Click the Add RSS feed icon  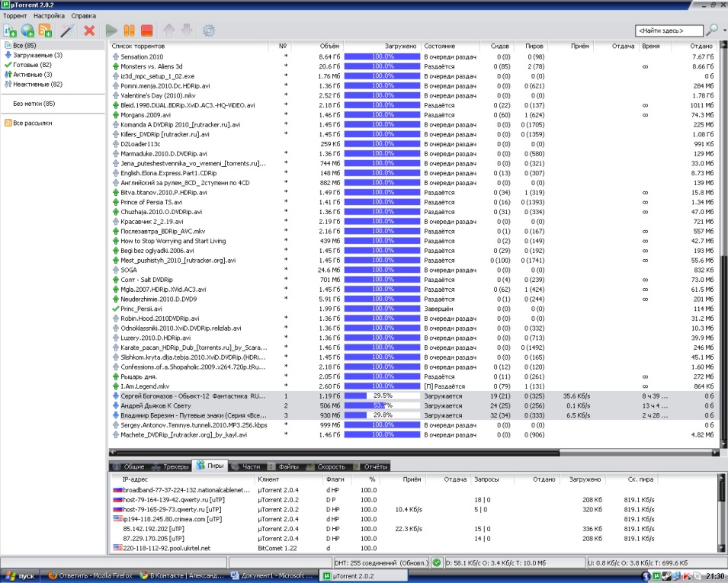(x=46, y=30)
